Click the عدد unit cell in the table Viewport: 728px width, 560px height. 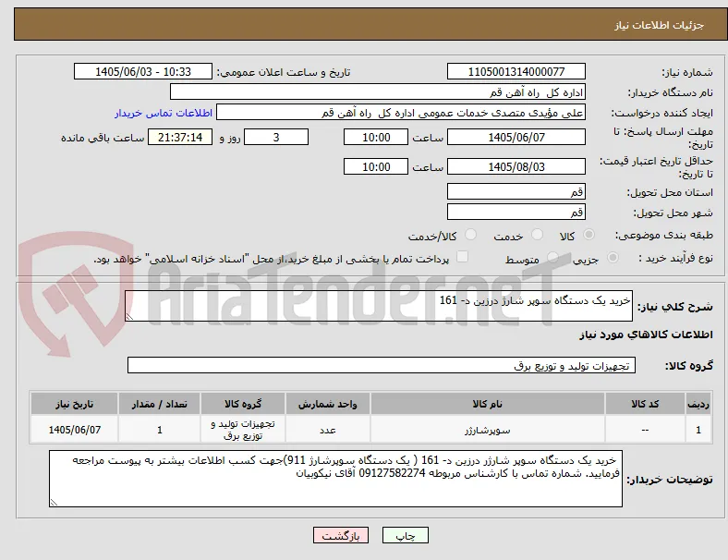[327, 430]
